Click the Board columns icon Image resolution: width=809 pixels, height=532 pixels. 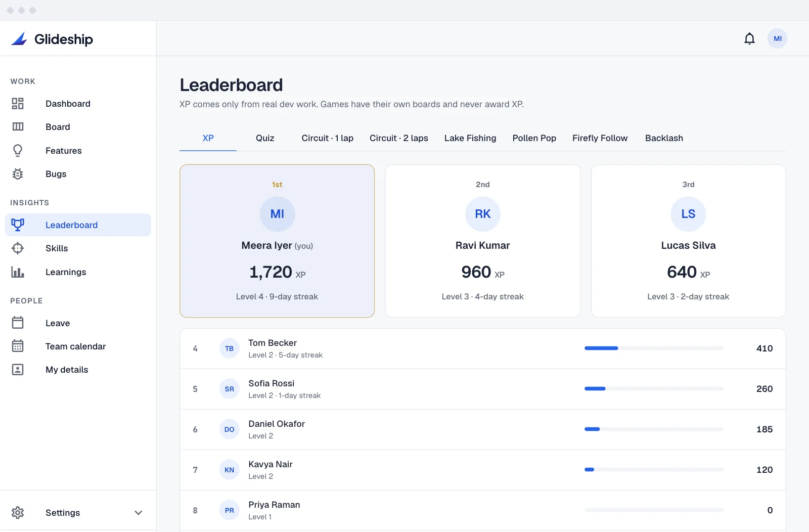coord(18,127)
